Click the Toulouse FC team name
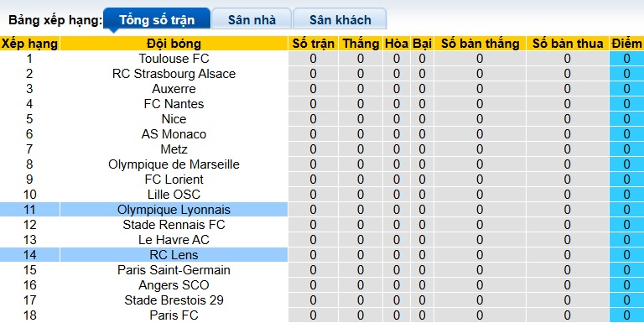 tap(174, 59)
